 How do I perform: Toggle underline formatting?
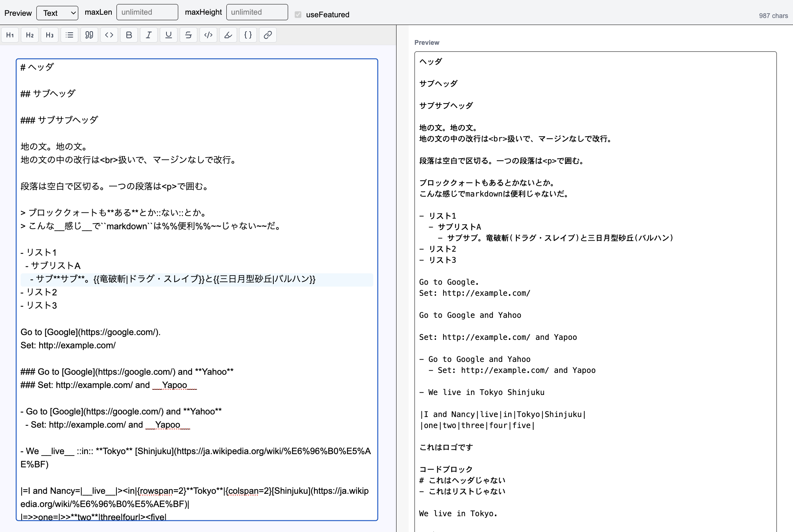pyautogui.click(x=169, y=35)
